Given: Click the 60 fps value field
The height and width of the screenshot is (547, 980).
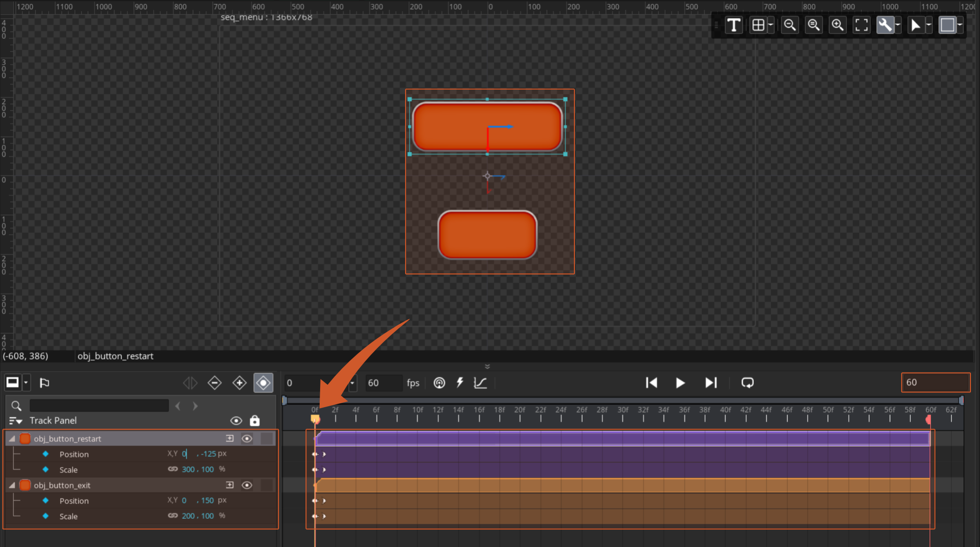Looking at the screenshot, I should [x=384, y=383].
